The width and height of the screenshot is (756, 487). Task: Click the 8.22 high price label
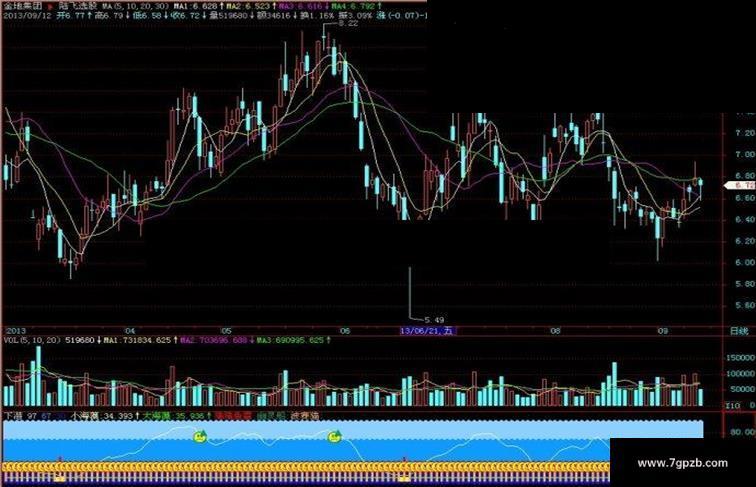click(x=348, y=23)
